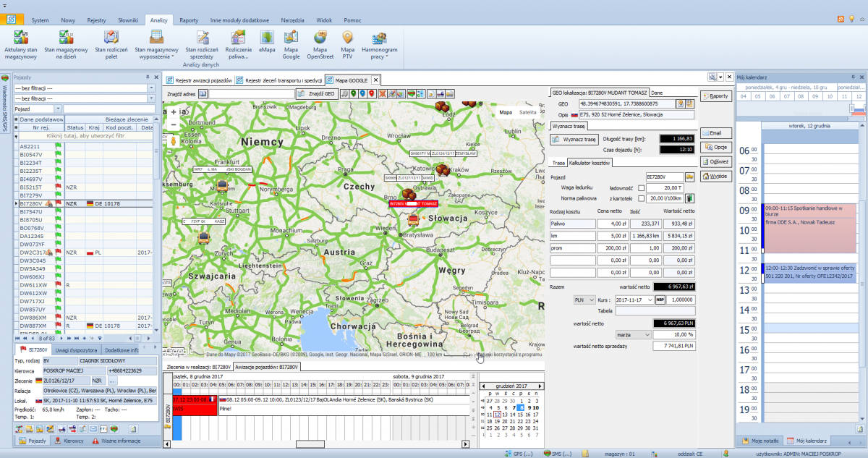Open the 09:00 Spotkanie handlowe appointment
The height and width of the screenshot is (458, 868).
click(x=809, y=227)
